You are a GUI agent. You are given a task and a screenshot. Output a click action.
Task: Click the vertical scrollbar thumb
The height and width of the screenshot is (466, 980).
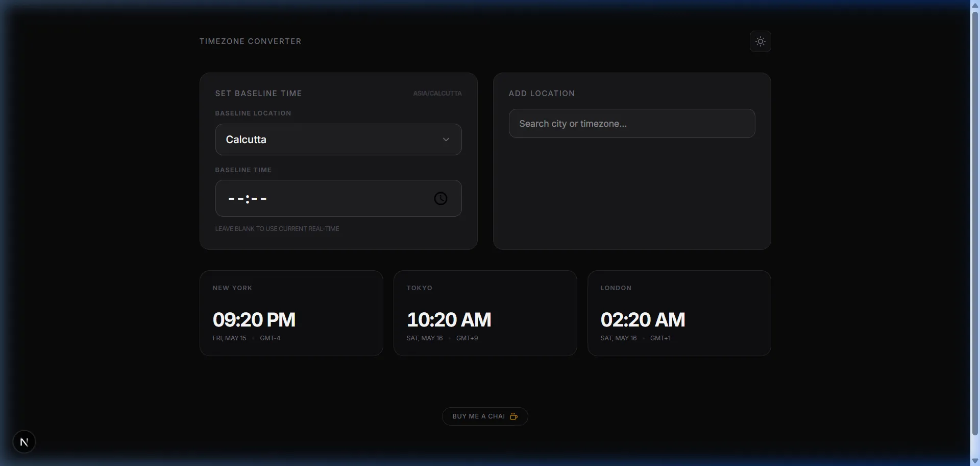[x=975, y=222]
